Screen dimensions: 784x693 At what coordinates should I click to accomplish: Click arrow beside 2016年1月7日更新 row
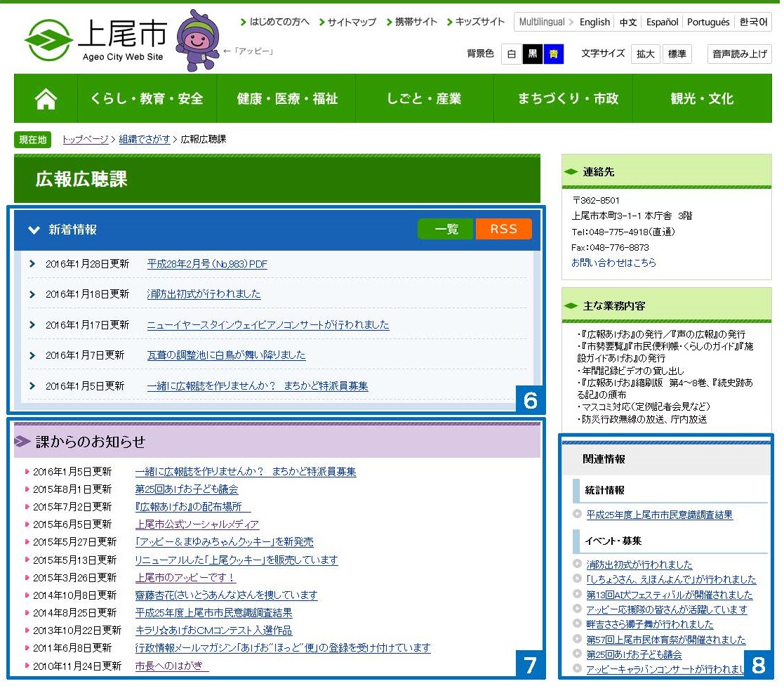tap(32, 355)
